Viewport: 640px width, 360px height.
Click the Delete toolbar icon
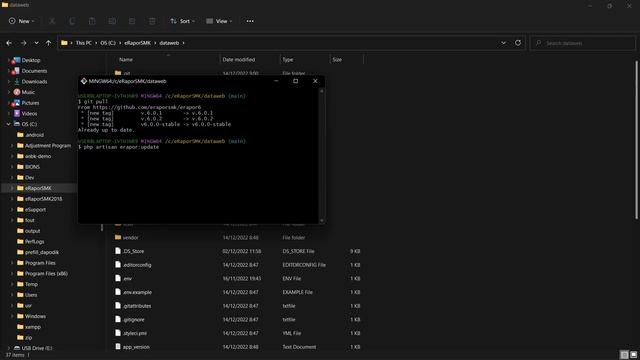152,21
